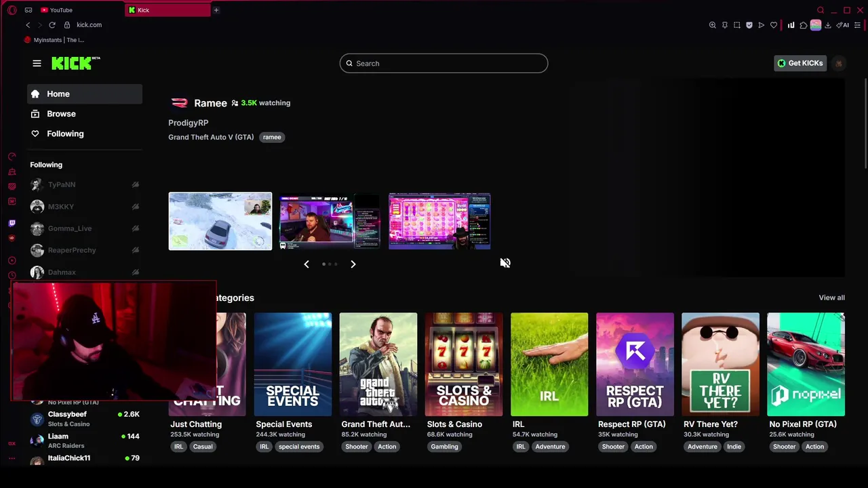Open Ramee streamer channel name
This screenshot has width=868, height=488.
(x=210, y=103)
